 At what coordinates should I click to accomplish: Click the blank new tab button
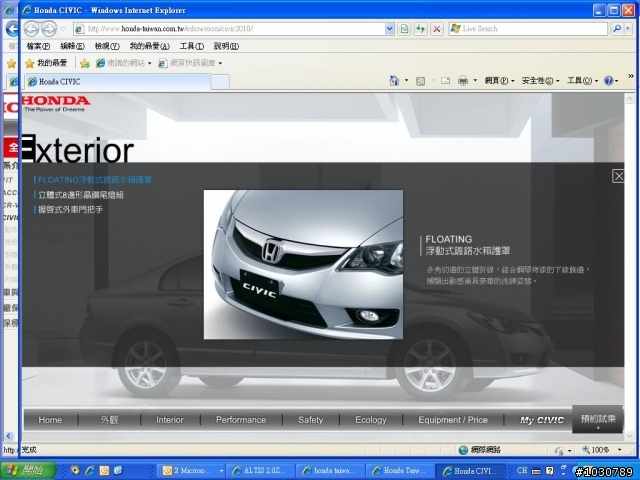coord(220,82)
